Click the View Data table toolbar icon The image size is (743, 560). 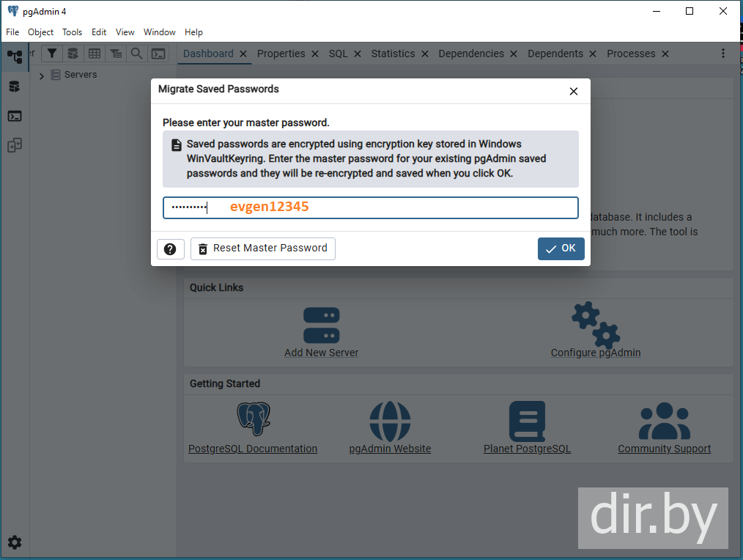(95, 54)
